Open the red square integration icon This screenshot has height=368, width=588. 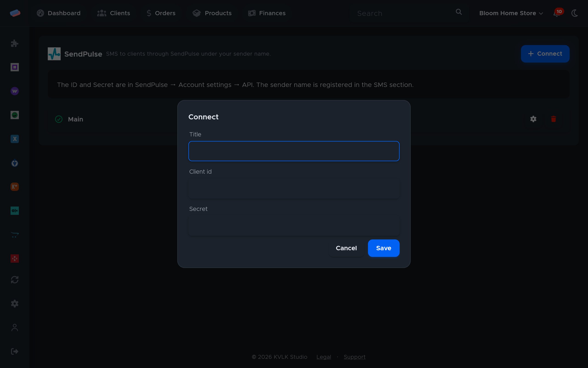coord(14,259)
